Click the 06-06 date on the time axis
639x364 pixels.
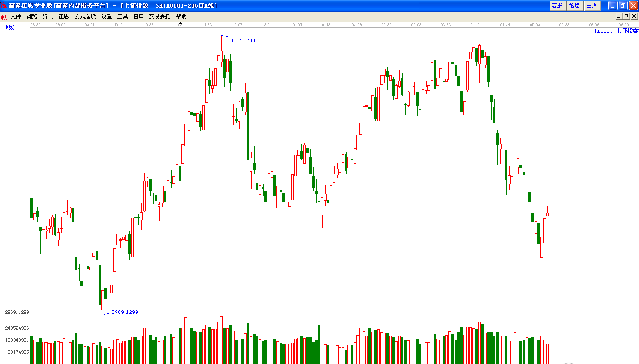tap(594, 25)
